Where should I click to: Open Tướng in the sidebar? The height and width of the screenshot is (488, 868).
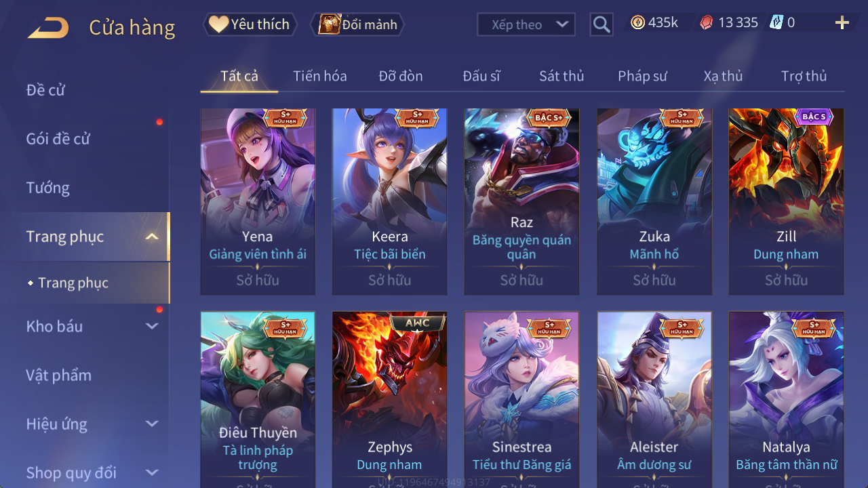pyautogui.click(x=48, y=188)
